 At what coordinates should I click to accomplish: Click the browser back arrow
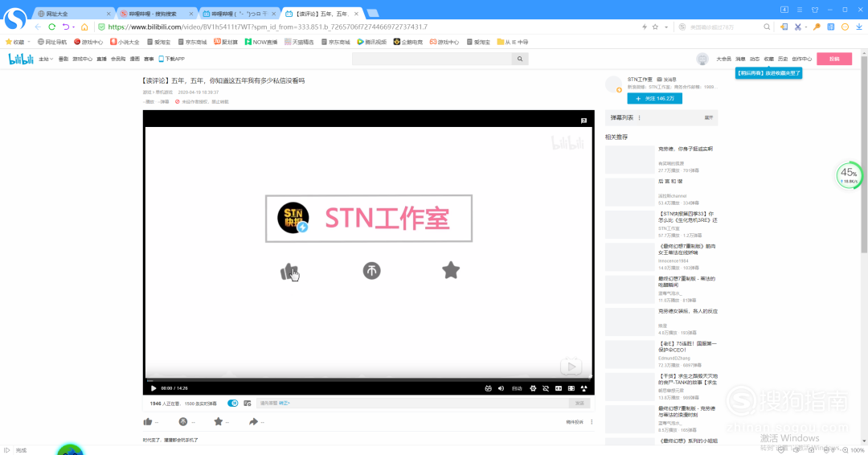point(38,27)
